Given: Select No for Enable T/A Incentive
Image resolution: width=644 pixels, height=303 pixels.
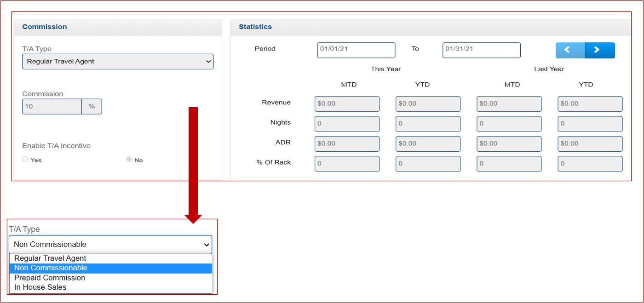Looking at the screenshot, I should [129, 160].
